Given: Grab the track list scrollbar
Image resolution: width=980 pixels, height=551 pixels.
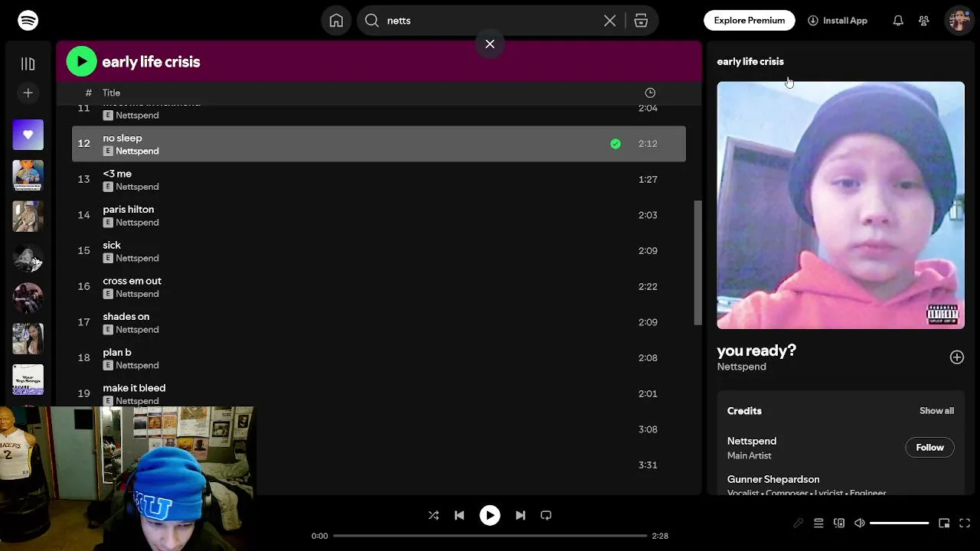Looking at the screenshot, I should click(697, 263).
